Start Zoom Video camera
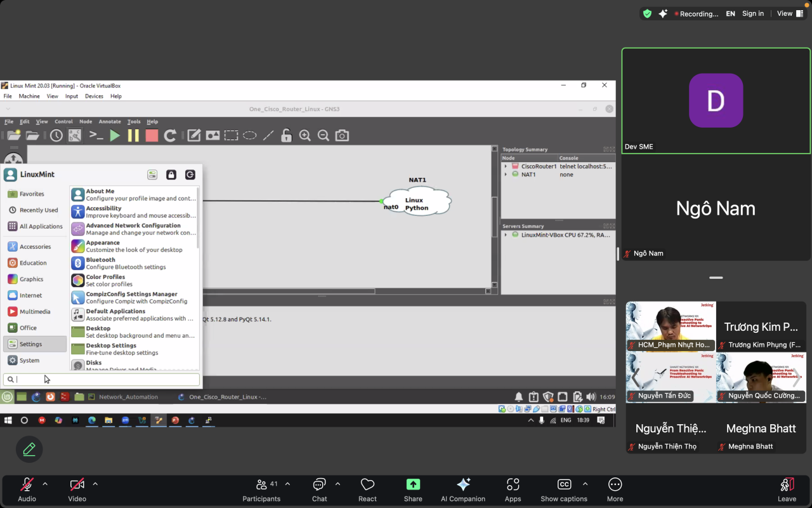Viewport: 812px width, 508px height. [77, 490]
